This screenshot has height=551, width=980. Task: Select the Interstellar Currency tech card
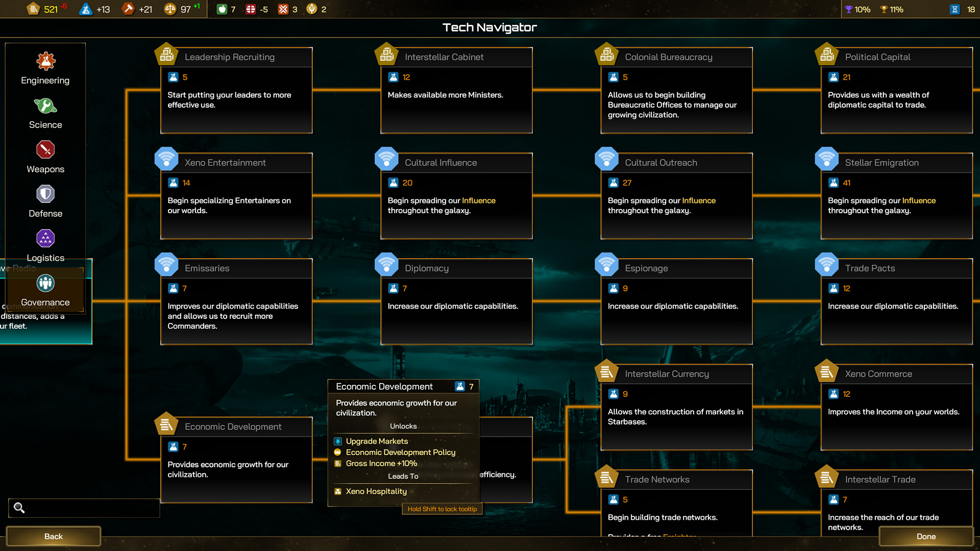pyautogui.click(x=676, y=408)
